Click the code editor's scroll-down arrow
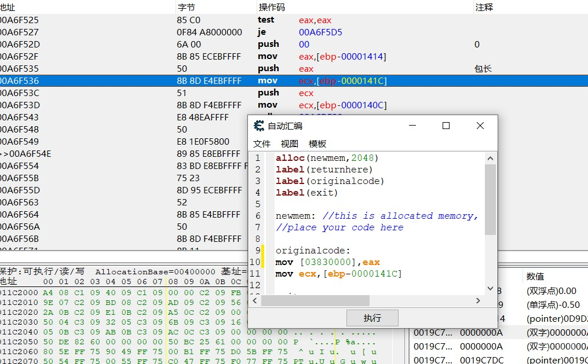Image resolution: width=588 pixels, height=364 pixels. pos(490,288)
